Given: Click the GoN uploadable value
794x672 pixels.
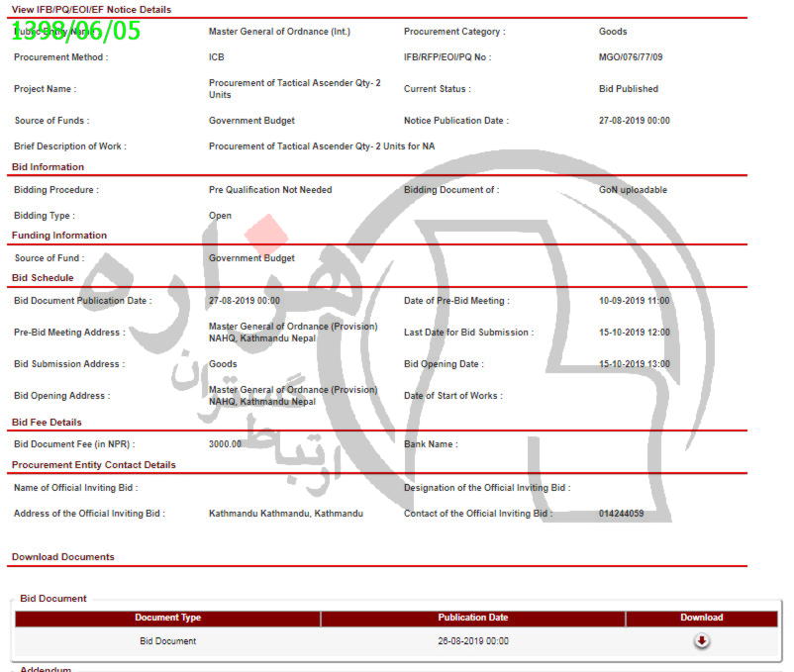Looking at the screenshot, I should click(x=633, y=190).
